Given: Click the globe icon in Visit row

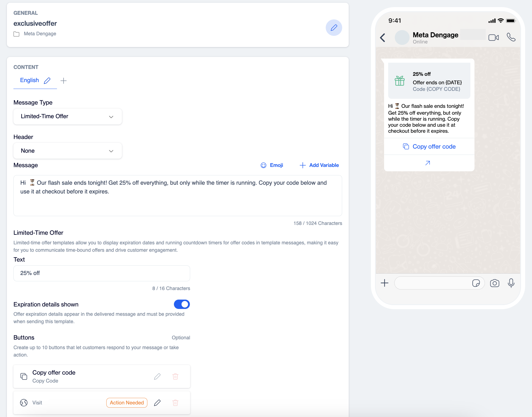Looking at the screenshot, I should point(24,403).
